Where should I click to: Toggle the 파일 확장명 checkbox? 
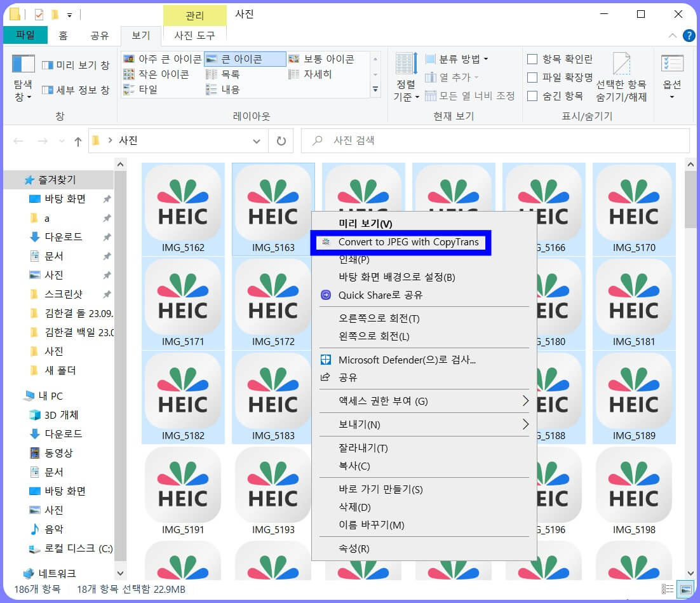(532, 78)
